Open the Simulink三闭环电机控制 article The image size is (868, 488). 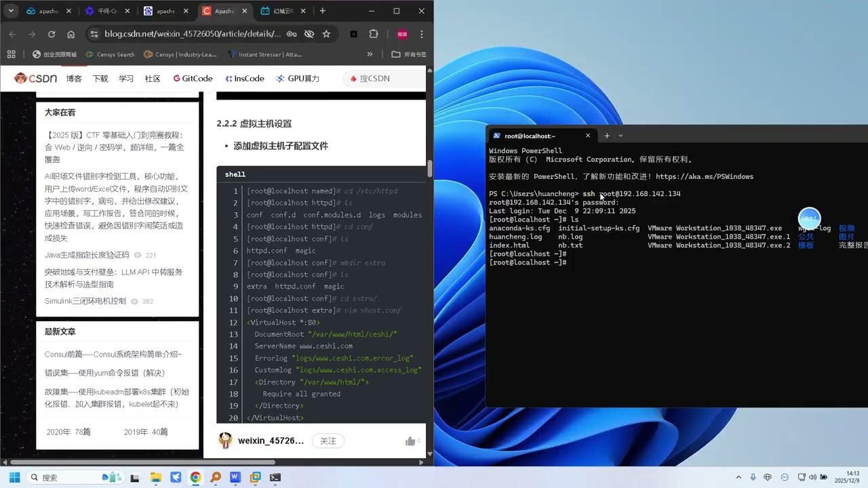pos(85,301)
